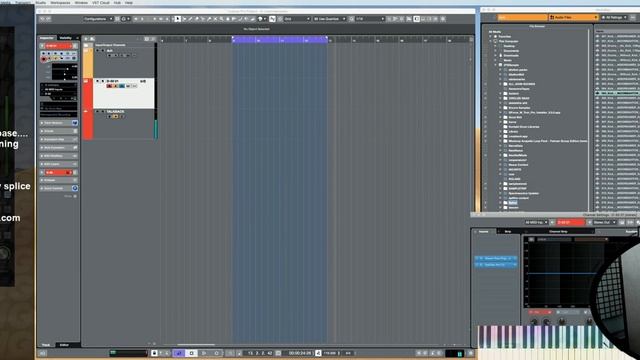
Task: Click the Expression Map section header
Action: (58, 139)
